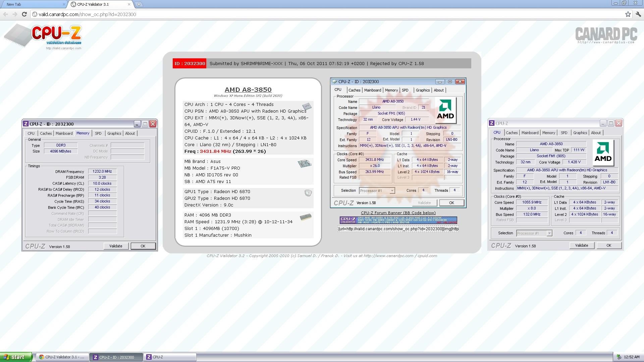Switch to Chrome CPU-Z Validator taskbar item

[x=62, y=357]
